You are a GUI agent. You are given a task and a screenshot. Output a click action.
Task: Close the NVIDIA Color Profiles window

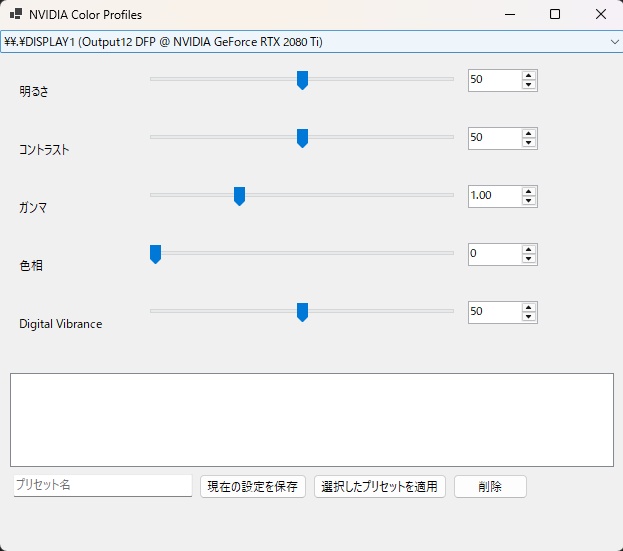tap(601, 14)
